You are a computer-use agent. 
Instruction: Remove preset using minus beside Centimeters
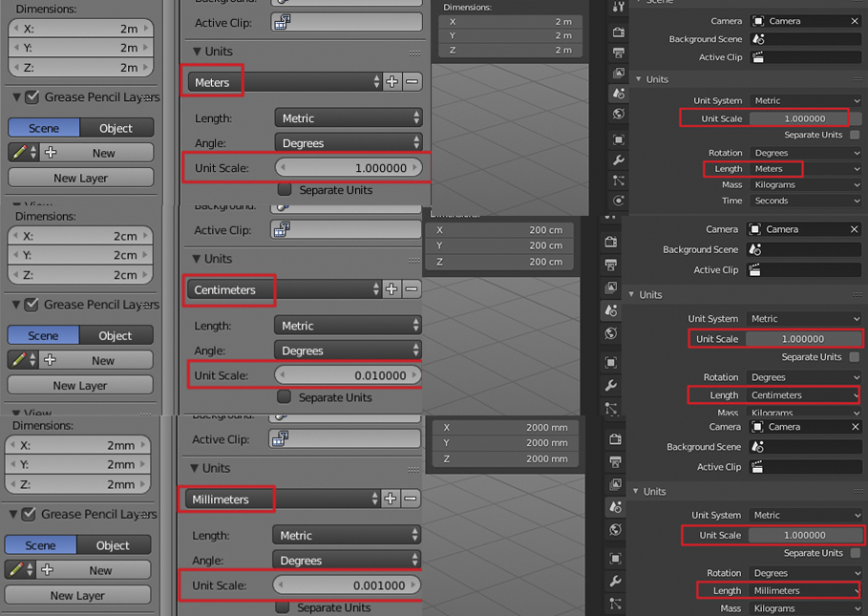pos(412,289)
